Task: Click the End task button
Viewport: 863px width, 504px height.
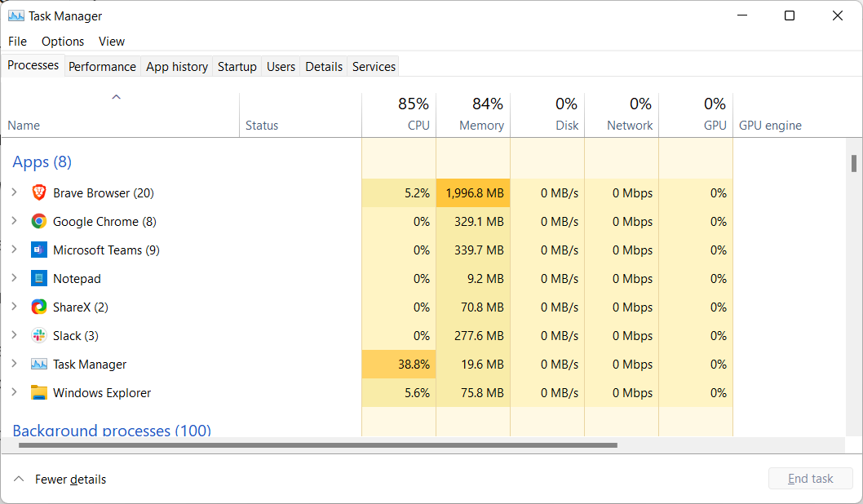Action: pyautogui.click(x=810, y=479)
